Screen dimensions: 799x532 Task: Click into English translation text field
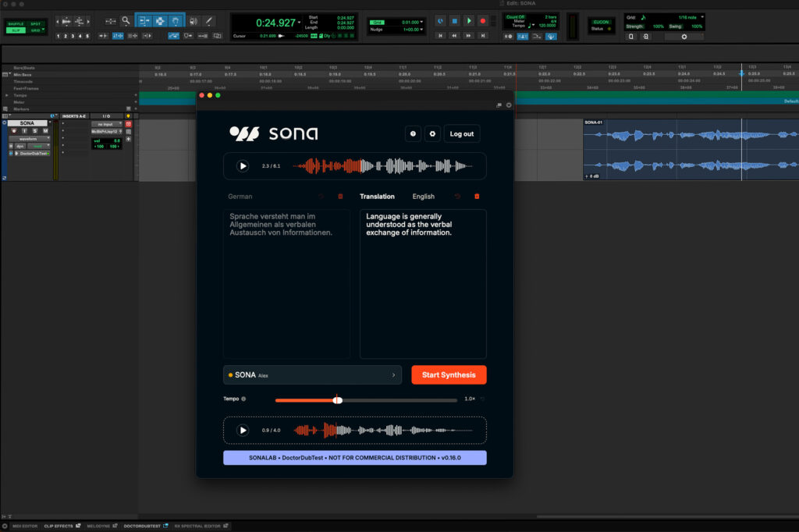(x=423, y=284)
